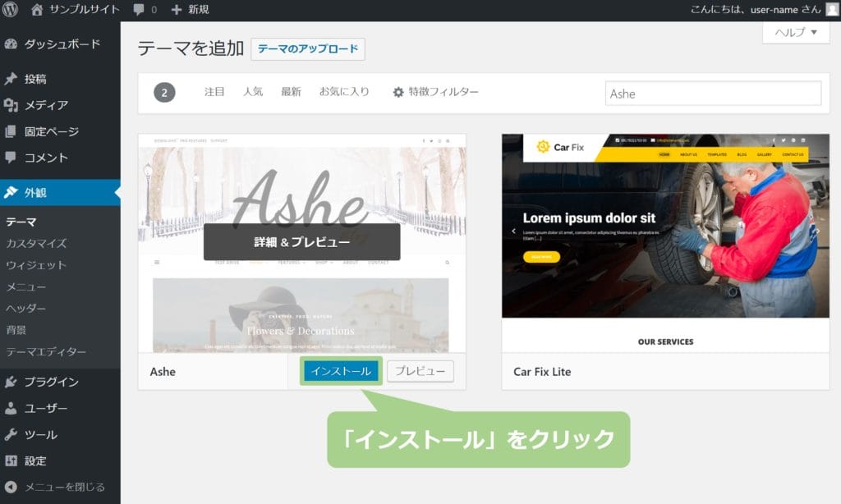Click the ダッシュボード gauge icon
841x504 pixels.
pos(11,44)
